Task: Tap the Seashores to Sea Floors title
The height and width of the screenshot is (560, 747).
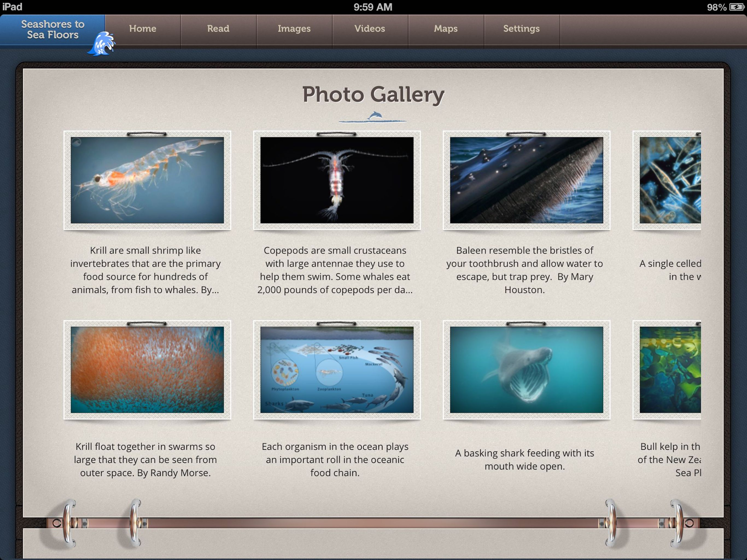Action: pos(52,29)
